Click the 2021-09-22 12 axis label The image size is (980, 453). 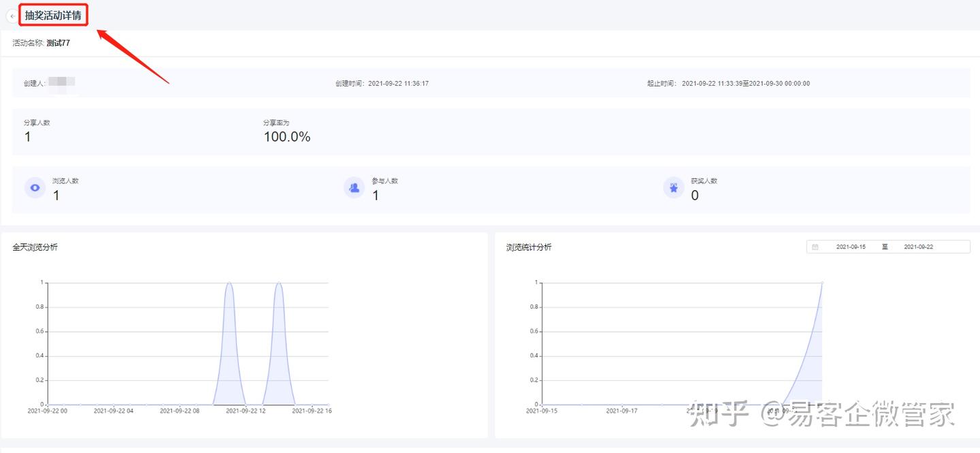click(x=246, y=411)
